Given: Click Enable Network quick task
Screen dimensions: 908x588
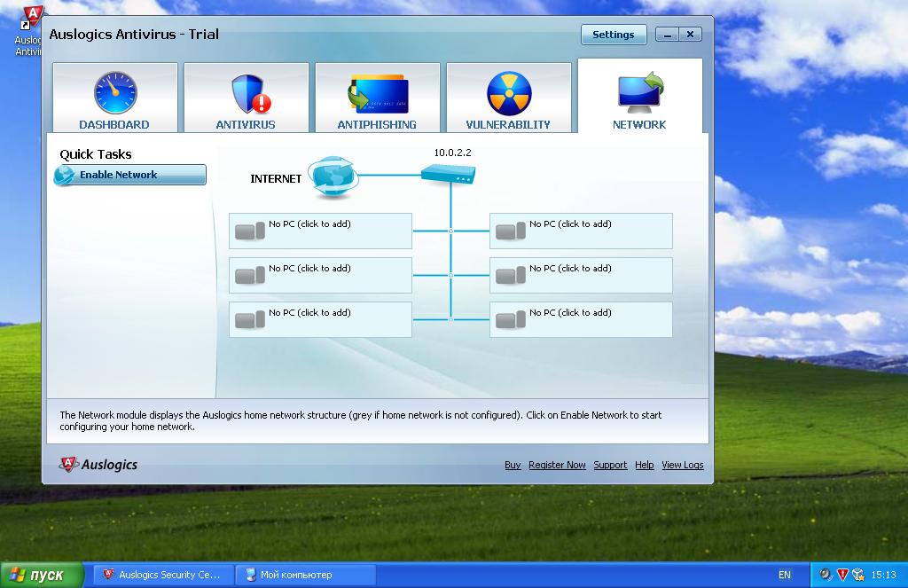Looking at the screenshot, I should (130, 175).
